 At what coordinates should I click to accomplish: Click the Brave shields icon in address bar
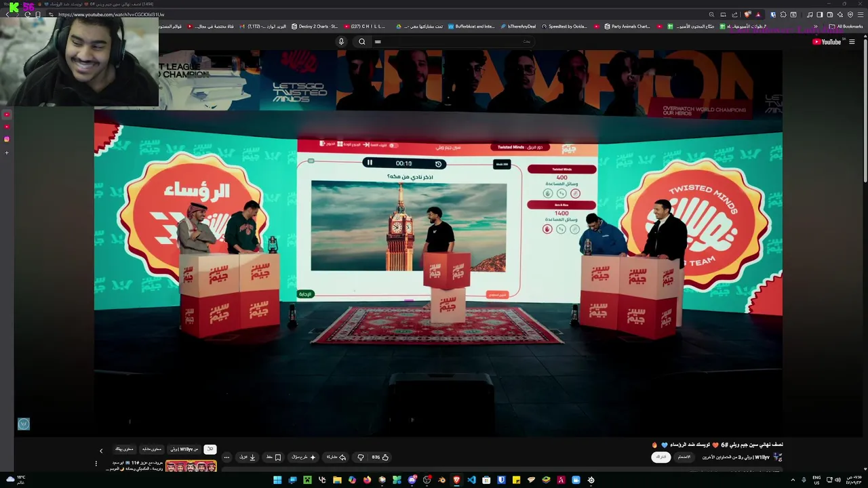coord(748,14)
